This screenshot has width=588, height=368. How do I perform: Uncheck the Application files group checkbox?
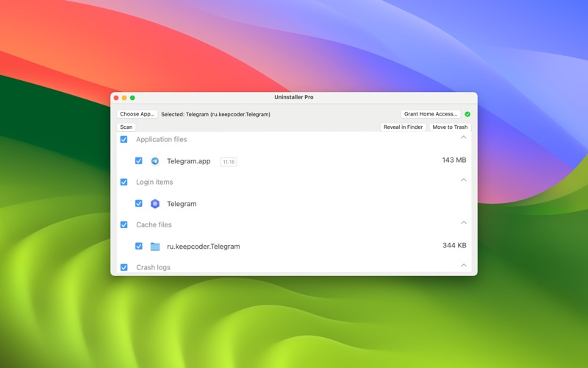pyautogui.click(x=123, y=139)
